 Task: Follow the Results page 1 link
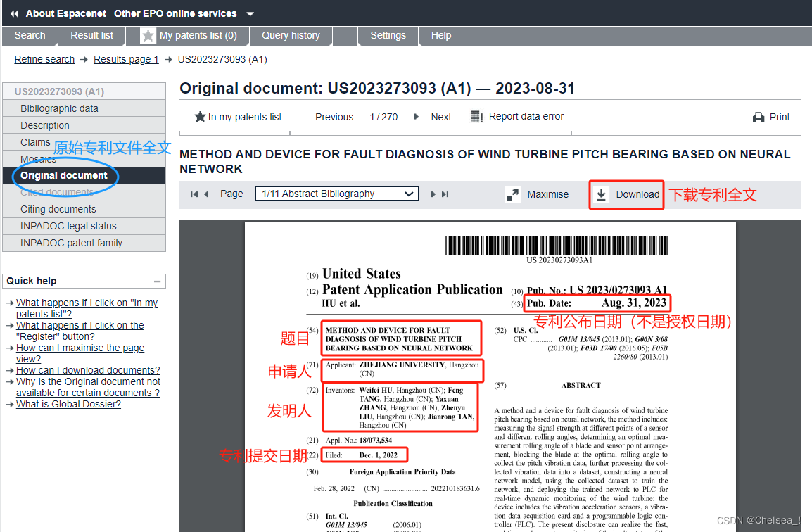[x=126, y=60]
